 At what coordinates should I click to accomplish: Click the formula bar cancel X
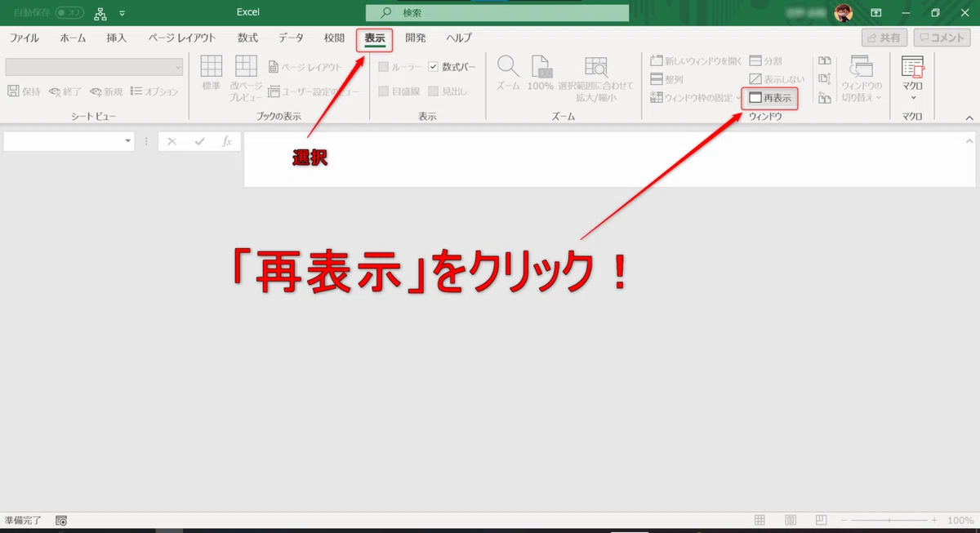pyautogui.click(x=171, y=141)
